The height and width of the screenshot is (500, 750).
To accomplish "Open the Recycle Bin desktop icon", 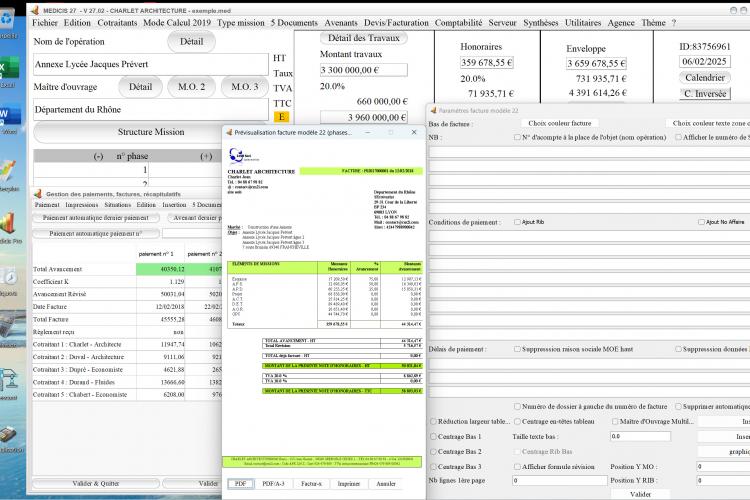I will pyautogui.click(x=7, y=19).
